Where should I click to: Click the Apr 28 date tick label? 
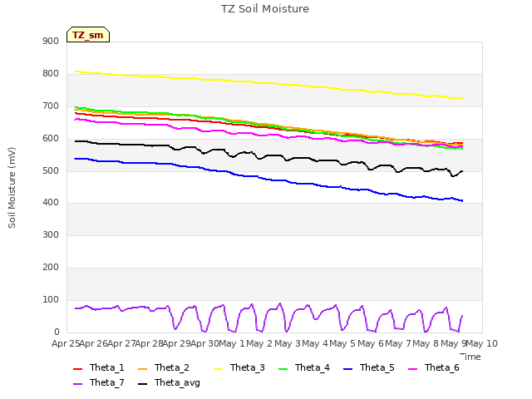pyautogui.click(x=150, y=343)
